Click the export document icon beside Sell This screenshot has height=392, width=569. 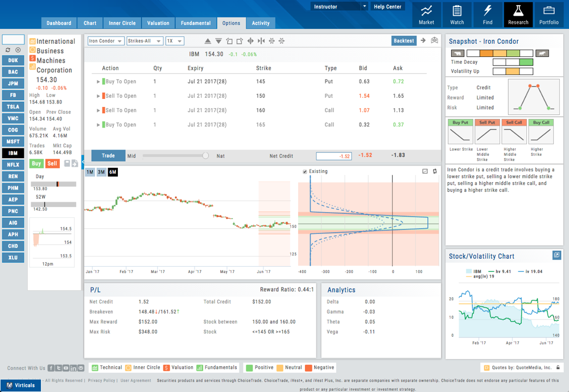click(75, 163)
